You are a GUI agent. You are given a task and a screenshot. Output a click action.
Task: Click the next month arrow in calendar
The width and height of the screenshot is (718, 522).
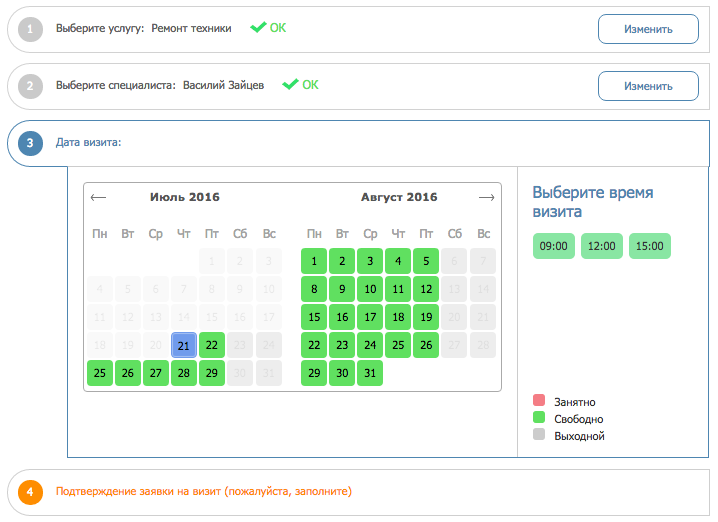(x=486, y=197)
